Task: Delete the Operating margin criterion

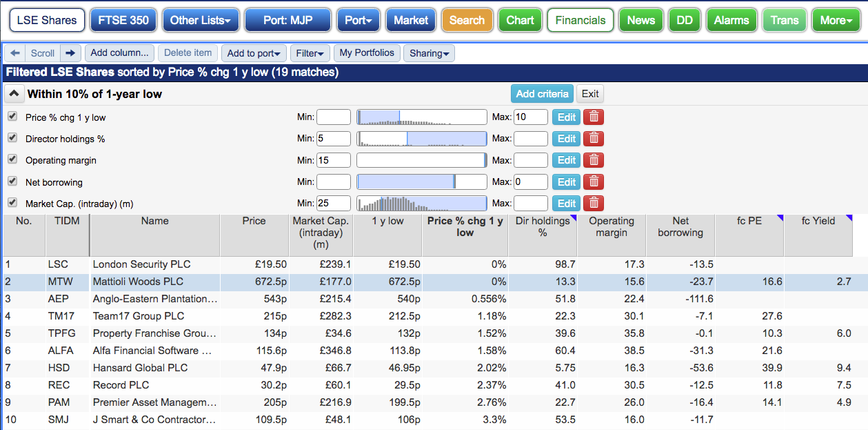Action: click(x=593, y=160)
